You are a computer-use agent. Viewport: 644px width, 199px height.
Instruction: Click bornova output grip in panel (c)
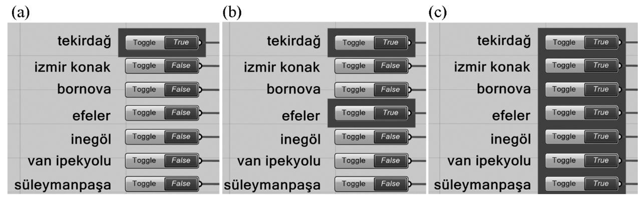[620, 89]
